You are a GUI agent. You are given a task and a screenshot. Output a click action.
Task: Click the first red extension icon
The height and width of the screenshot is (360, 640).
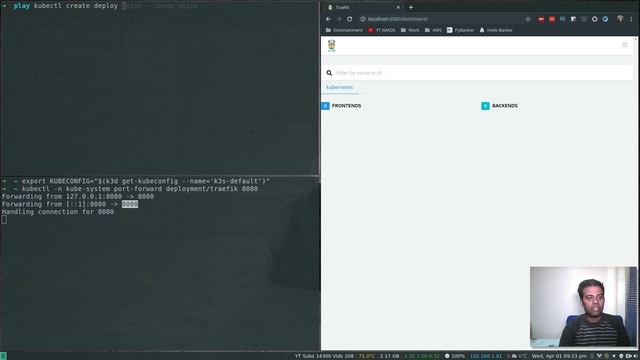[x=541, y=19]
